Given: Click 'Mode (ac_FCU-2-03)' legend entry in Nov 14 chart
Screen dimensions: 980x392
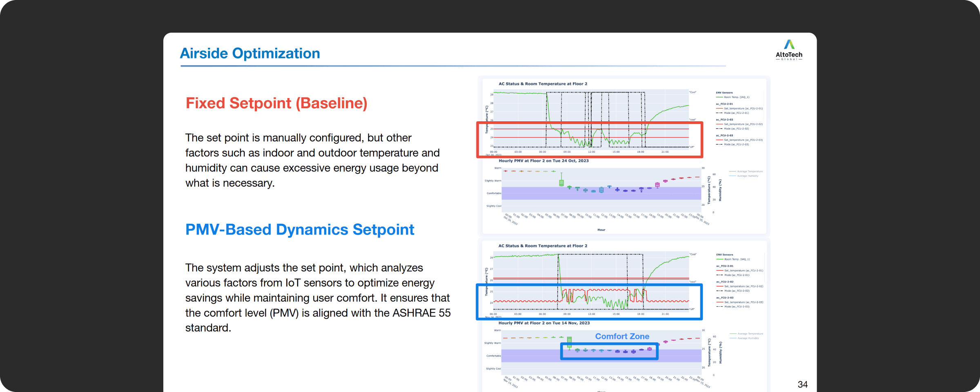Looking at the screenshot, I should [x=733, y=307].
